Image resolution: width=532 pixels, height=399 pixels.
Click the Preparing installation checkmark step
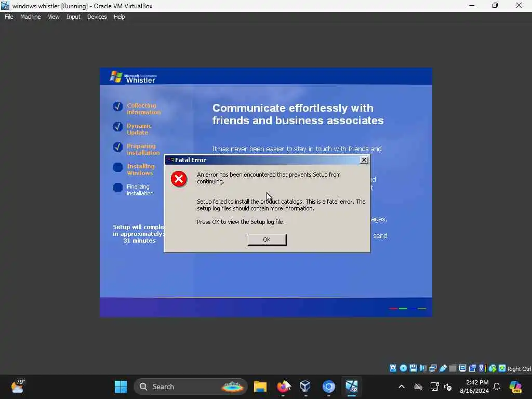[118, 147]
